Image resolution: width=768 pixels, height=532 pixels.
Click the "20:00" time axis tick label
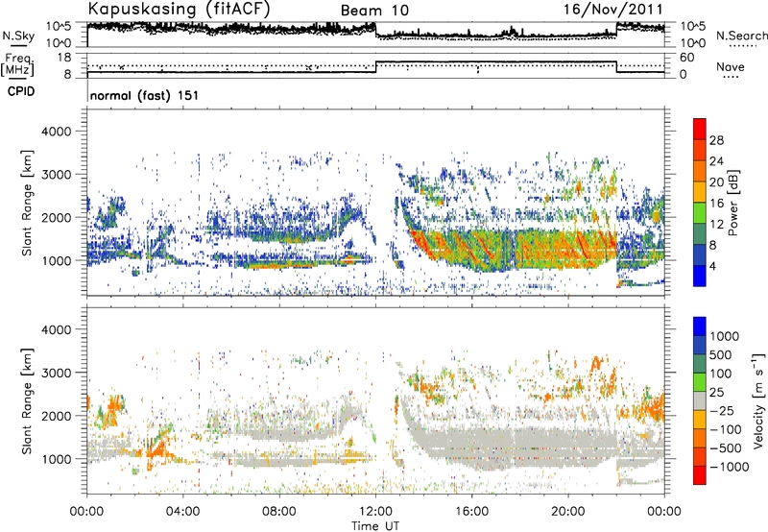[x=568, y=512]
